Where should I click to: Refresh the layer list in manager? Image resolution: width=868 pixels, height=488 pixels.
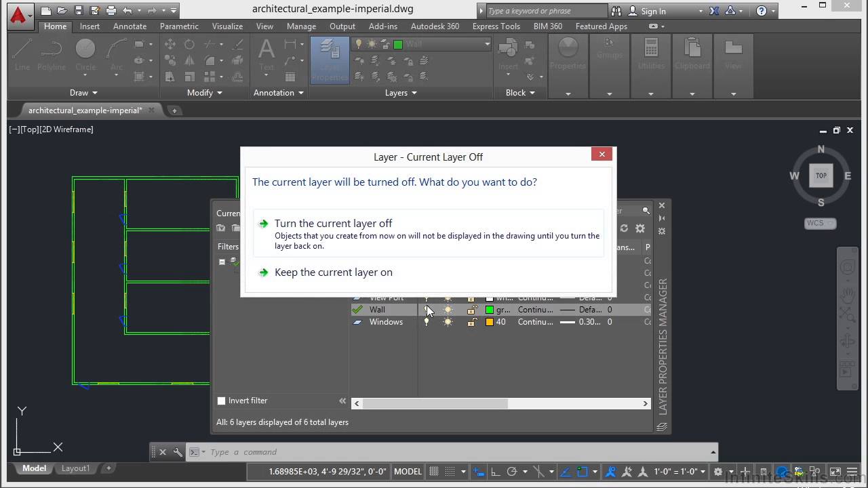(624, 228)
